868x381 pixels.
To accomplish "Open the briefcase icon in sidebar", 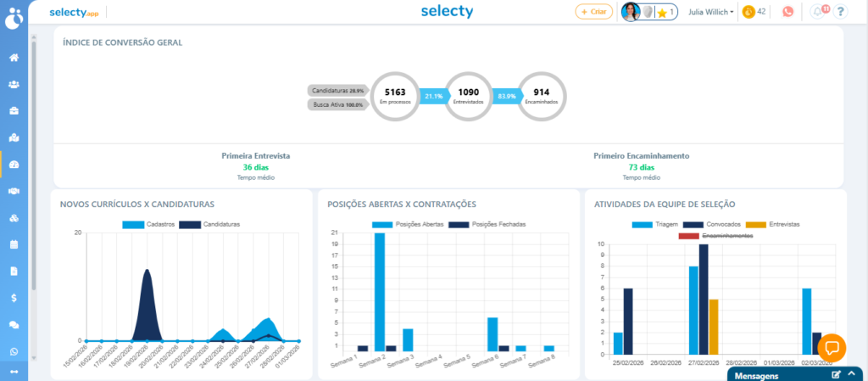I will click(14, 111).
